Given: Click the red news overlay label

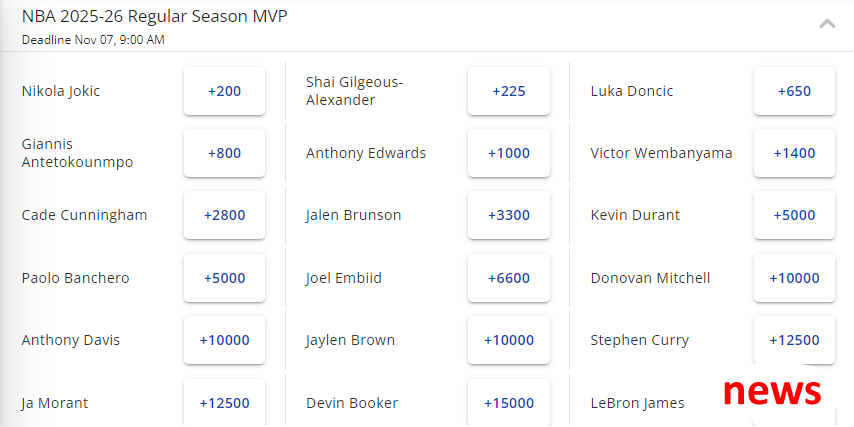Looking at the screenshot, I should pos(772,391).
